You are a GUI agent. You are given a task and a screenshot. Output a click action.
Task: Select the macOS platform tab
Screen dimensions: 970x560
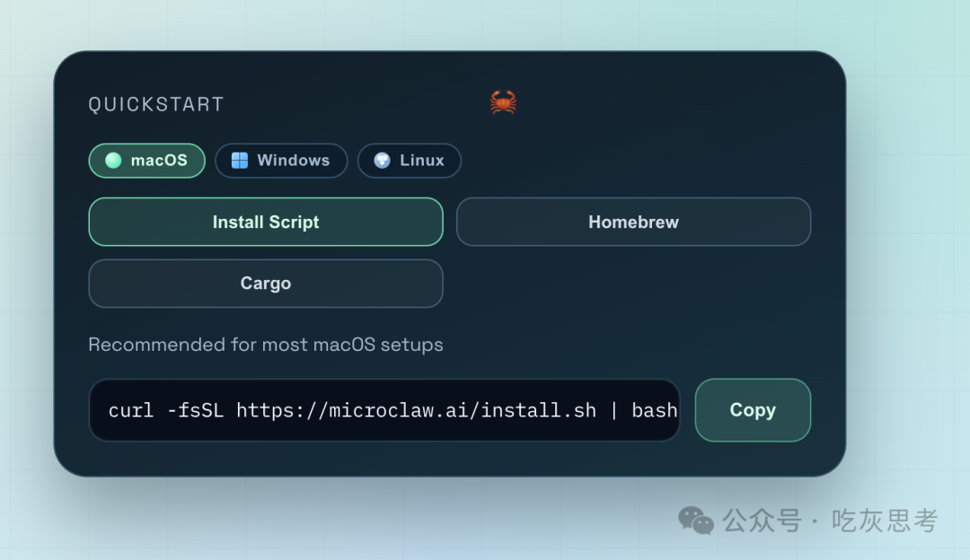(147, 161)
